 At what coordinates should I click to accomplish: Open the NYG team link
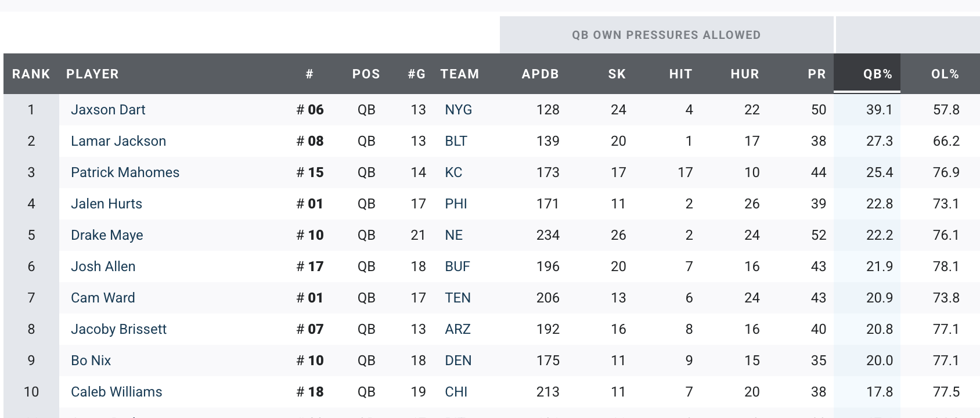coord(458,110)
